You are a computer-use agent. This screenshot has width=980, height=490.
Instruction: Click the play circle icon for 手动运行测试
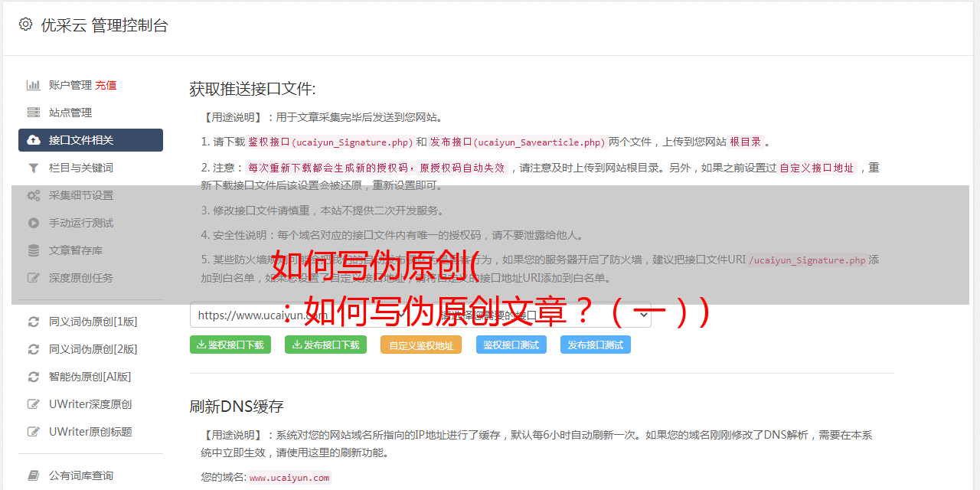click(x=34, y=223)
